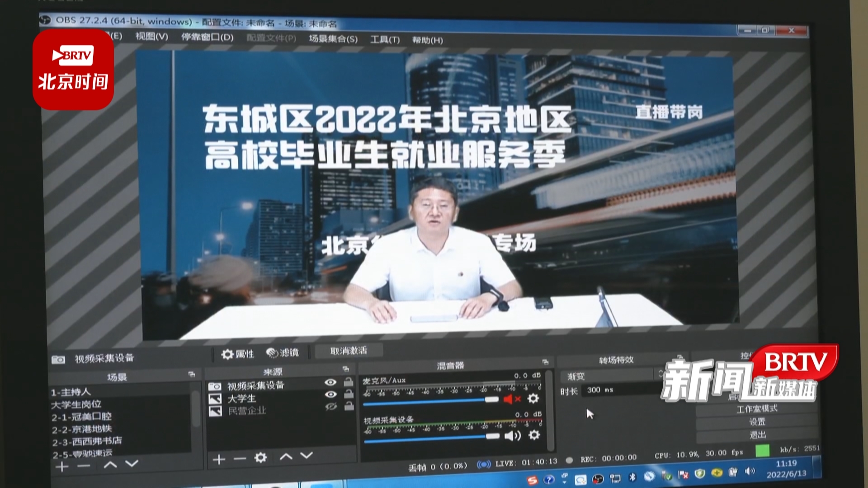Open the 场景集合(S) menu
Viewport: 868px width, 488px height.
click(x=333, y=39)
